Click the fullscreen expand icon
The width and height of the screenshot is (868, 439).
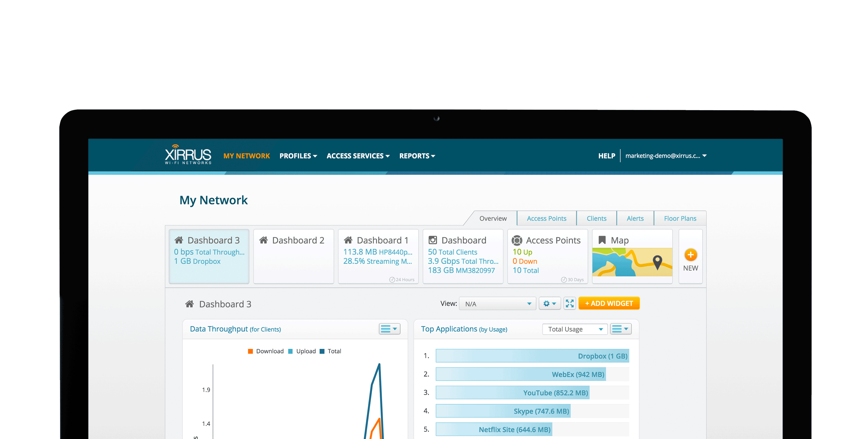[x=570, y=304]
